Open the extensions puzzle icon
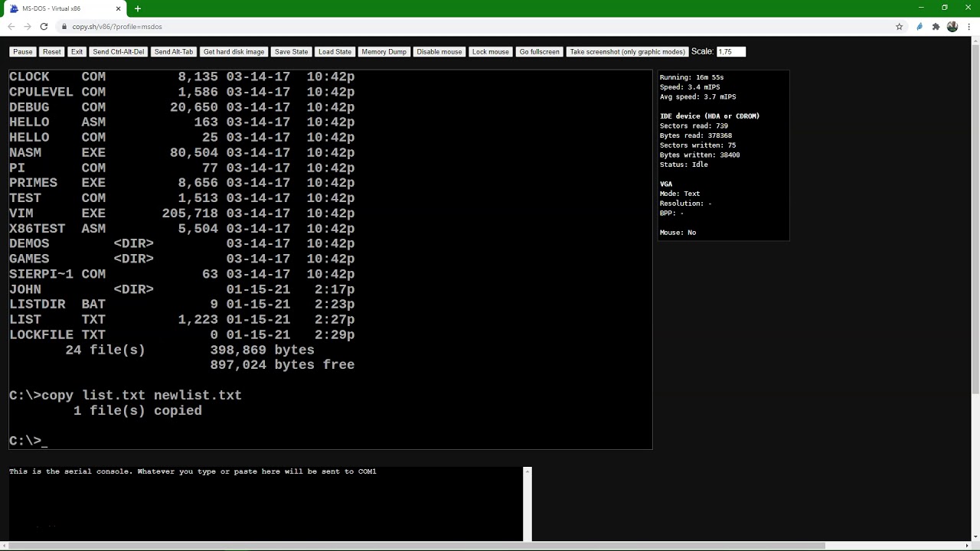Viewport: 980px width, 551px height. [x=936, y=26]
